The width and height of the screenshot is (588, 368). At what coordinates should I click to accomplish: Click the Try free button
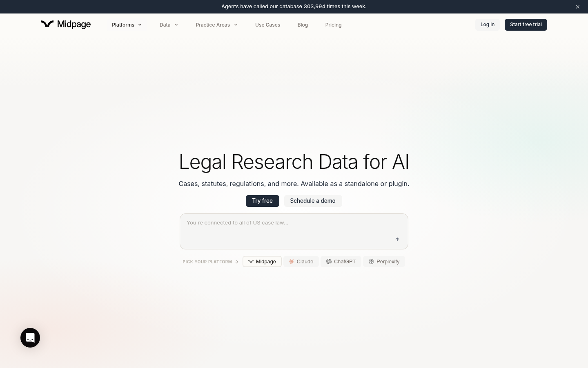[262, 201]
